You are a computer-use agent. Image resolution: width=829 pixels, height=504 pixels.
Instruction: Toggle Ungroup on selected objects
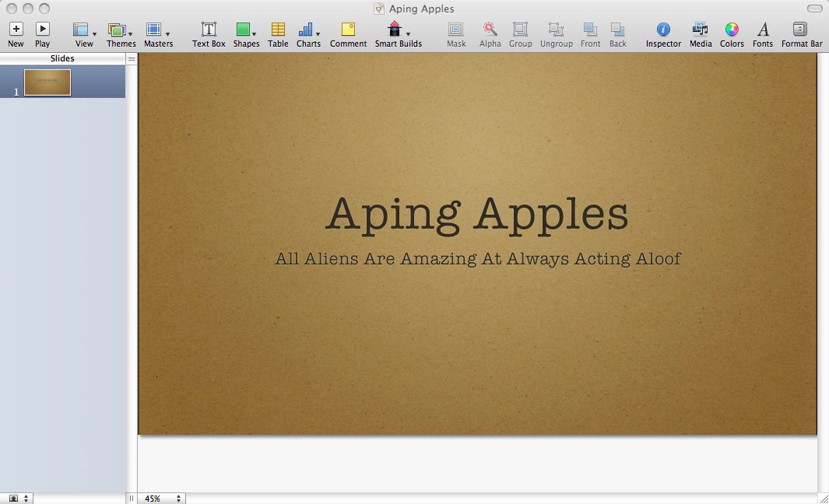click(x=556, y=31)
